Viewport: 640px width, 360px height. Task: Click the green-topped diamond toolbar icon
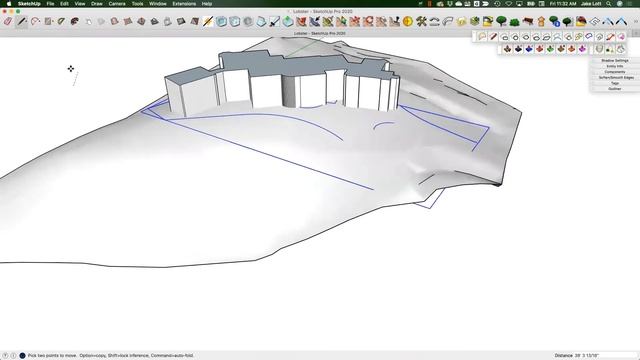coord(288,21)
